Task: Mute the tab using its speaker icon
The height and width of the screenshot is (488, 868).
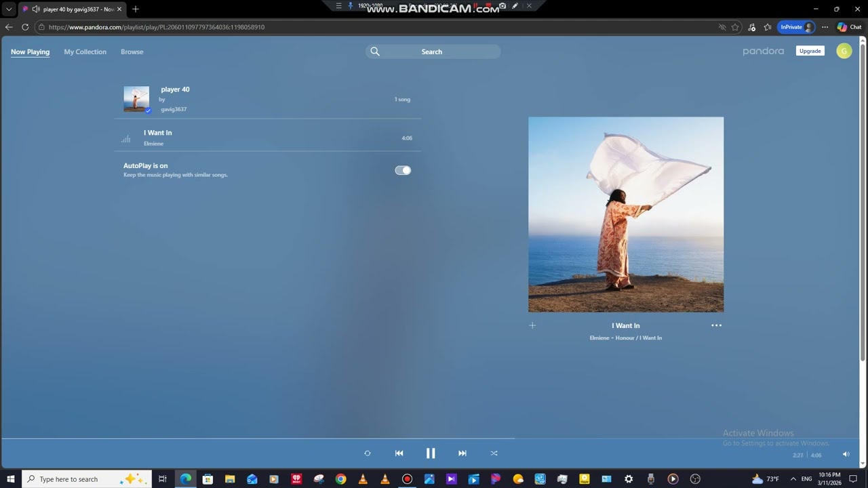Action: coord(35,9)
